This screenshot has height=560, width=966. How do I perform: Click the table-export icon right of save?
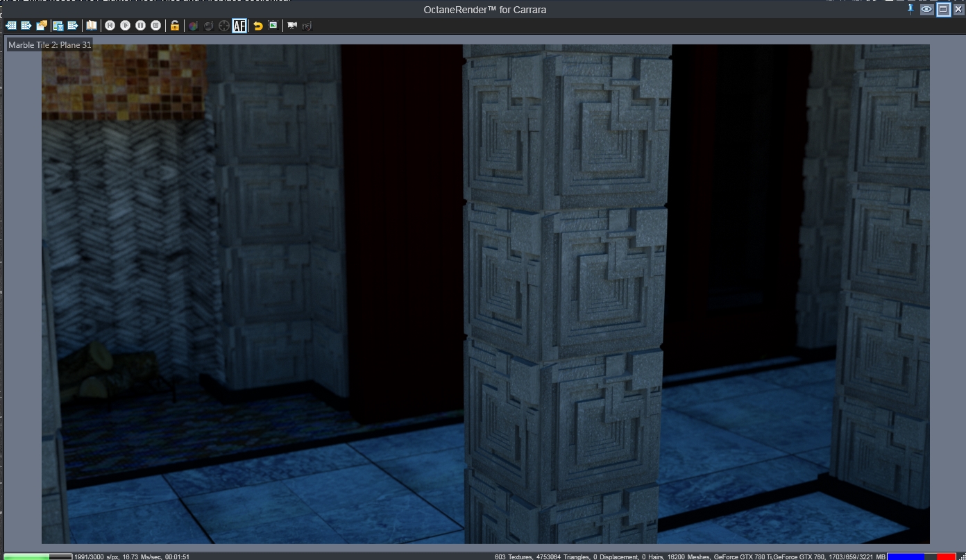pos(73,26)
